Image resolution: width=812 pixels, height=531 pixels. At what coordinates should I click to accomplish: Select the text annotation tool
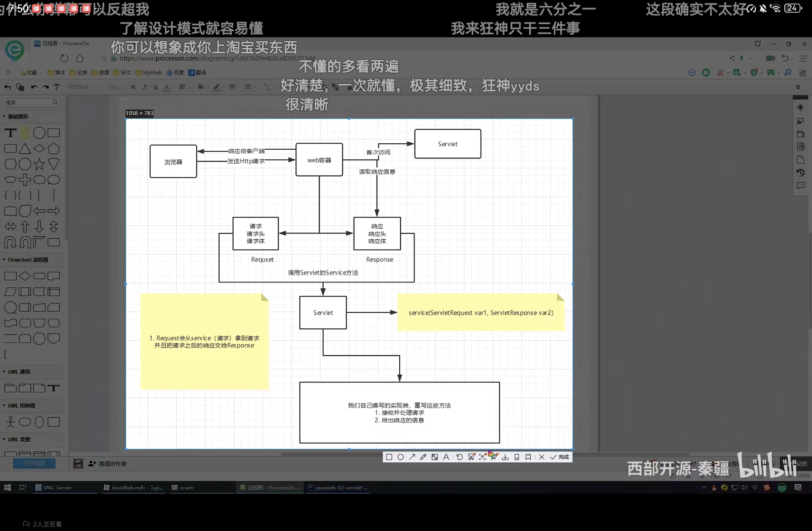tap(446, 457)
